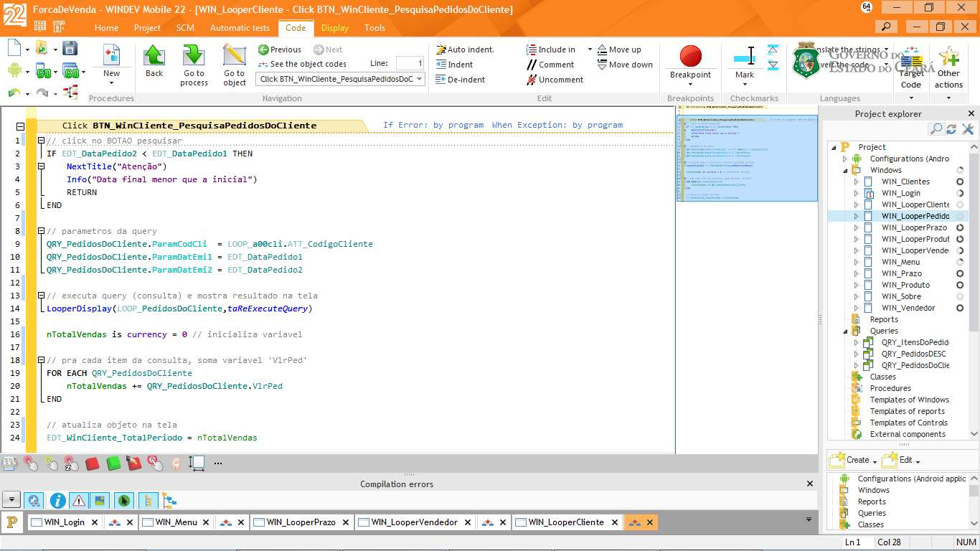Image resolution: width=980 pixels, height=551 pixels.
Task: Expand the WIN_Clientes tree node
Action: click(x=856, y=182)
